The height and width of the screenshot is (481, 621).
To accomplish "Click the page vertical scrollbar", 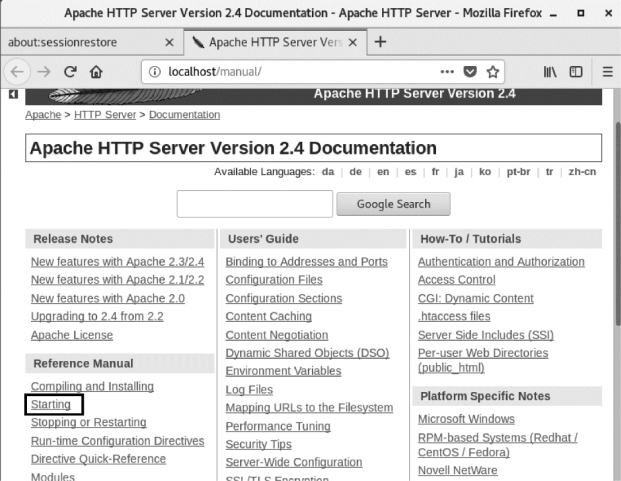I will [617, 224].
